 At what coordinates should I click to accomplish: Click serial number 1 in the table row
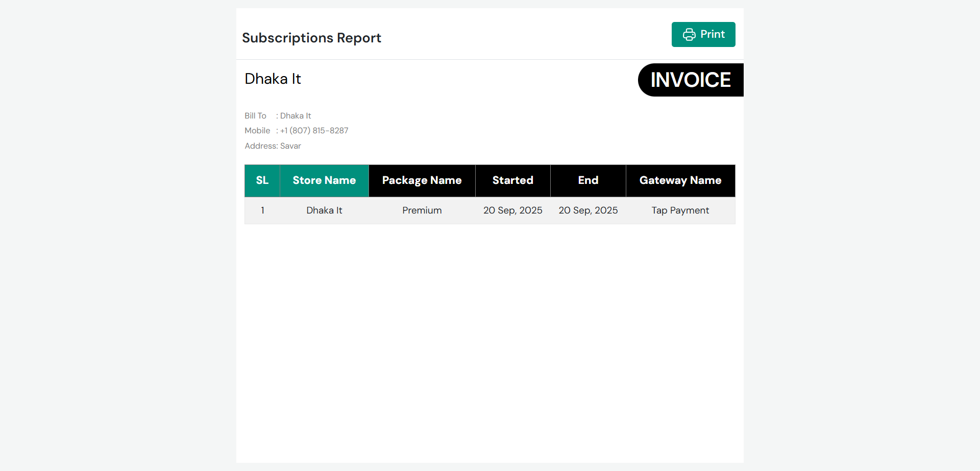tap(262, 210)
